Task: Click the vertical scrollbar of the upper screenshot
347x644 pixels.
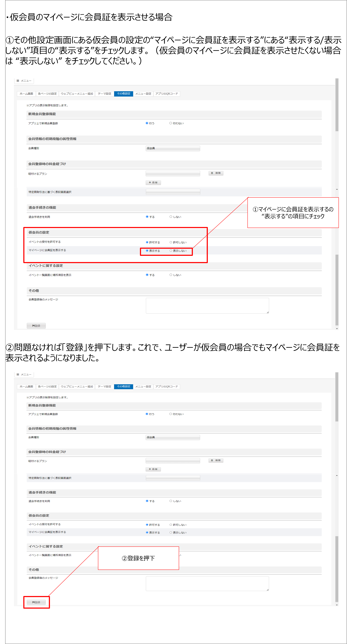Action: click(337, 204)
